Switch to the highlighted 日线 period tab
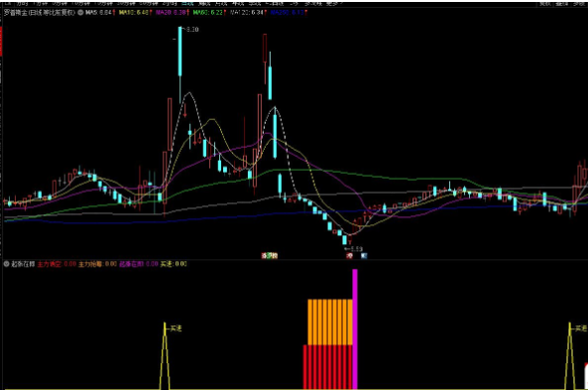The height and width of the screenshot is (390, 588). coord(187,3)
